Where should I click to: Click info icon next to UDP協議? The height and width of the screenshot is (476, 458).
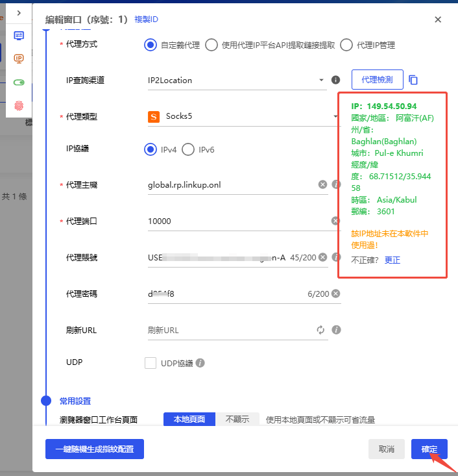(200, 363)
